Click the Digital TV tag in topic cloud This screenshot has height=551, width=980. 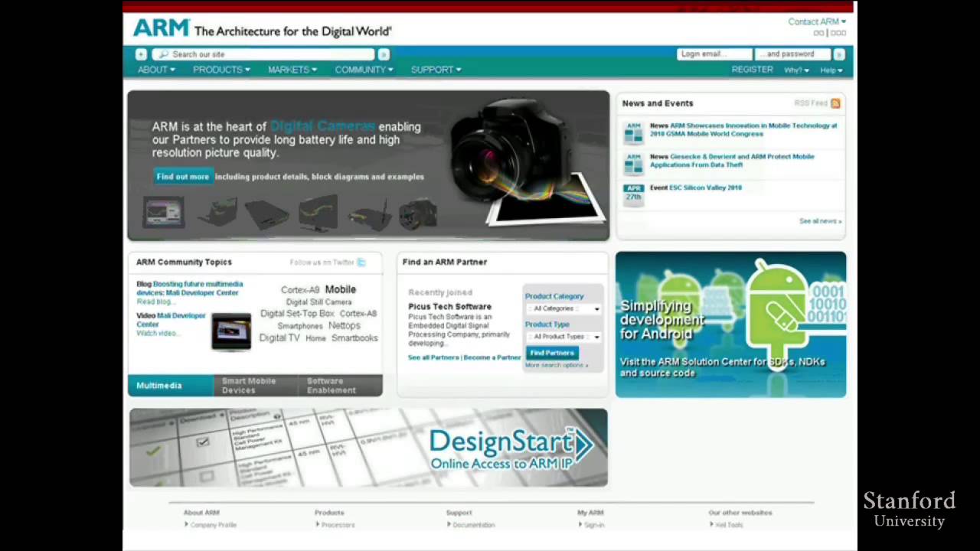[279, 337]
